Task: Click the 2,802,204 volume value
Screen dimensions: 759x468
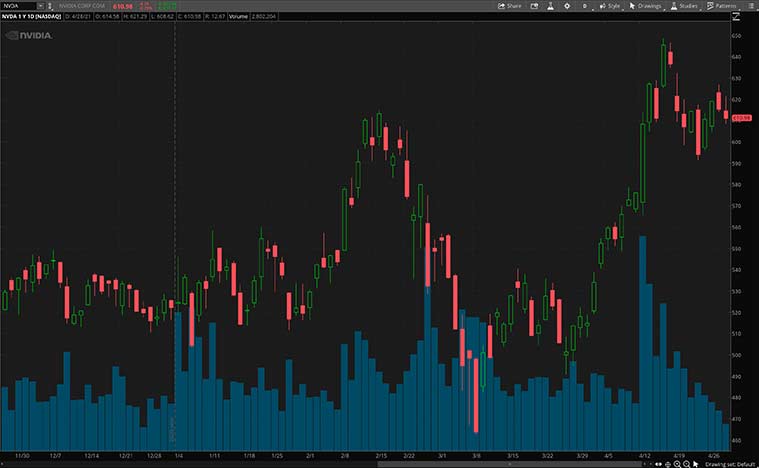Action: click(264, 16)
